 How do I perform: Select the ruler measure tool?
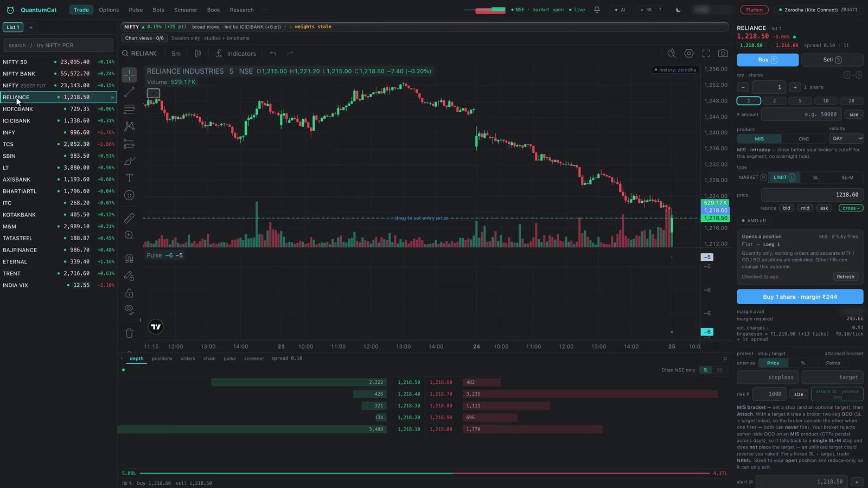pyautogui.click(x=129, y=218)
